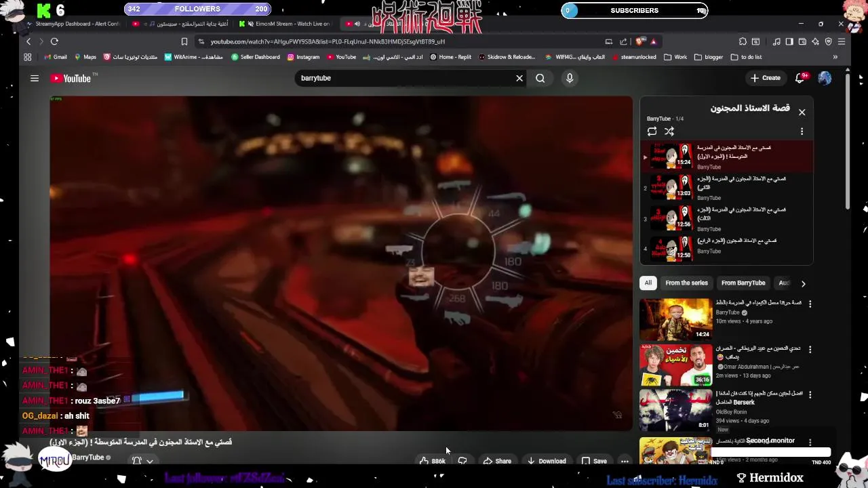
Task: Select the All filter chip
Action: coord(648,283)
